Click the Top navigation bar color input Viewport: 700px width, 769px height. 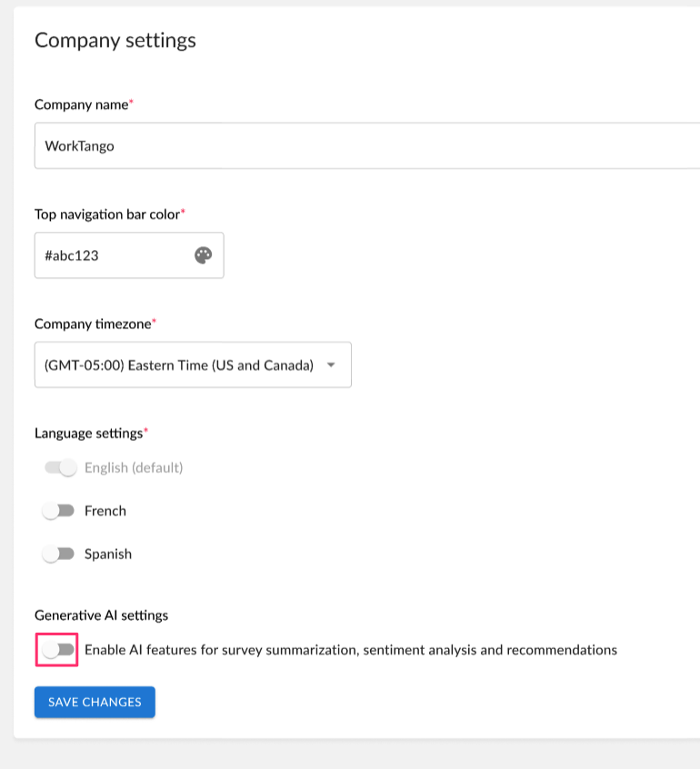109,255
